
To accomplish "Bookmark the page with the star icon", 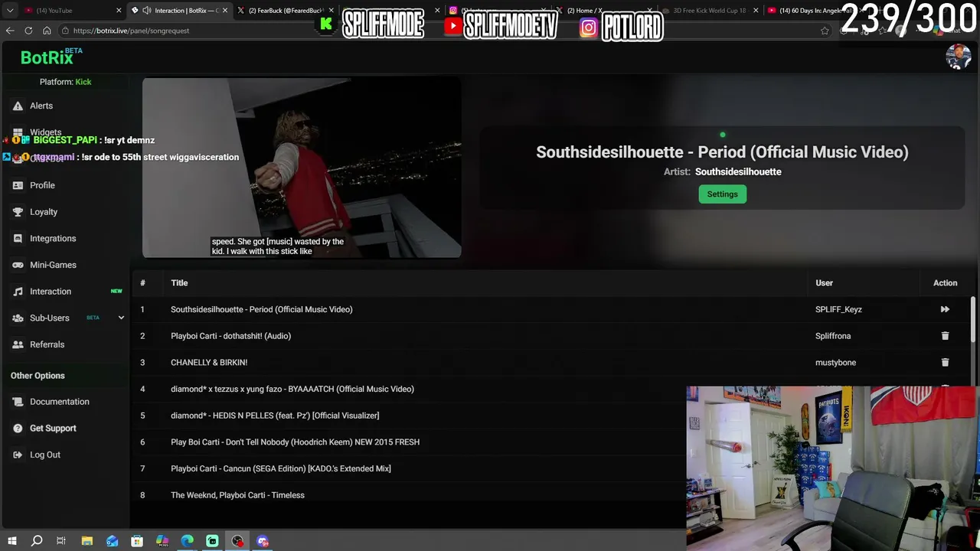I will 825,31.
